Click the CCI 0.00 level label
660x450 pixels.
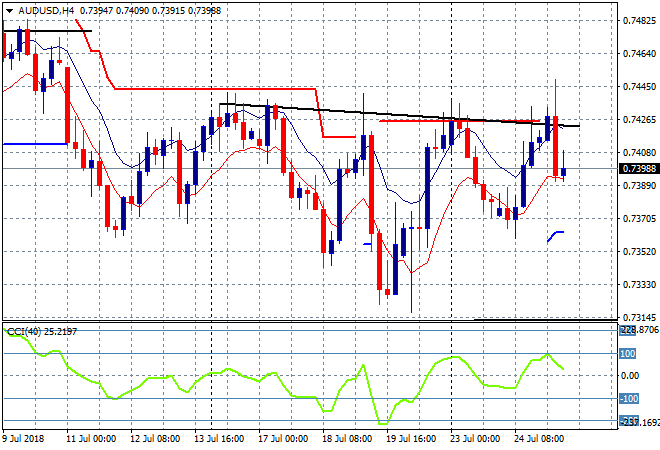(630, 376)
